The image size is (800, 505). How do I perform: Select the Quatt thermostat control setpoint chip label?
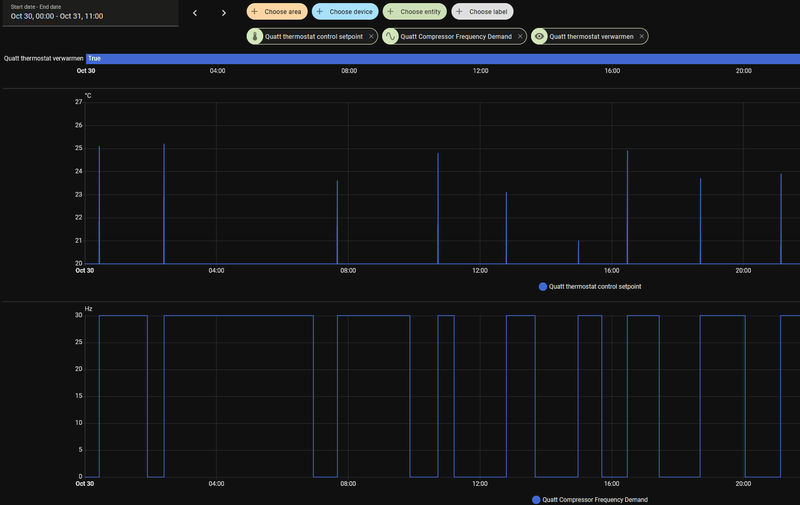(314, 36)
